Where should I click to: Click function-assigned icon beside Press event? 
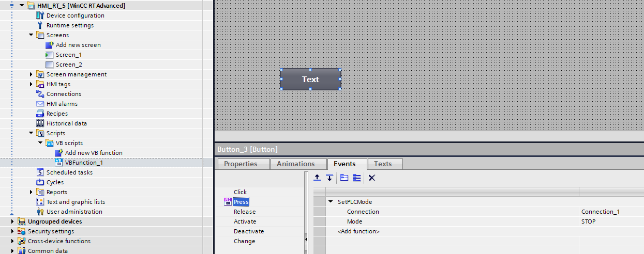point(228,202)
